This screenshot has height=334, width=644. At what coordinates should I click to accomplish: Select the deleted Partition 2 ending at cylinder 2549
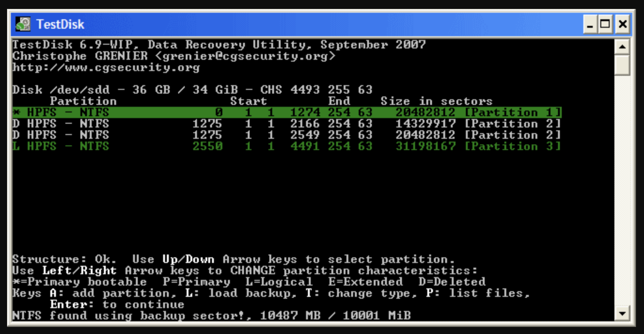pos(188,135)
